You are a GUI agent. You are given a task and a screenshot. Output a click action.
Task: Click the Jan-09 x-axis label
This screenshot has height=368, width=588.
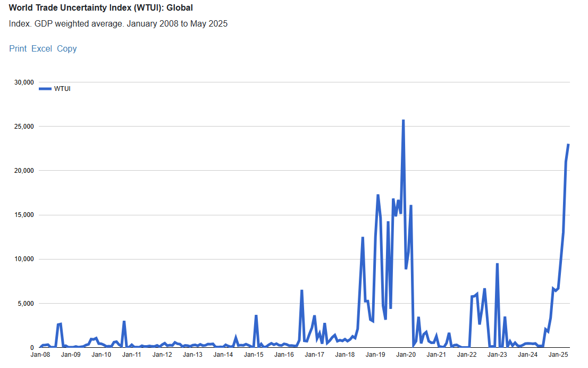71,355
